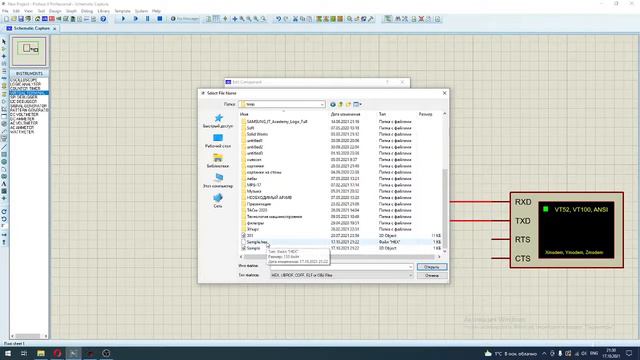Go back using the dialog's back arrow
The width and height of the screenshot is (640, 360).
click(333, 104)
